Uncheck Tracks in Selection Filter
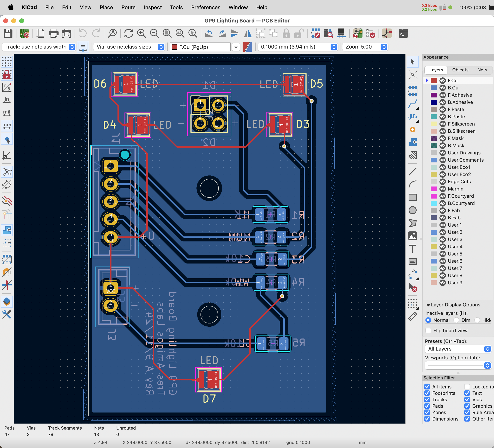The image size is (494, 448). pos(427,399)
